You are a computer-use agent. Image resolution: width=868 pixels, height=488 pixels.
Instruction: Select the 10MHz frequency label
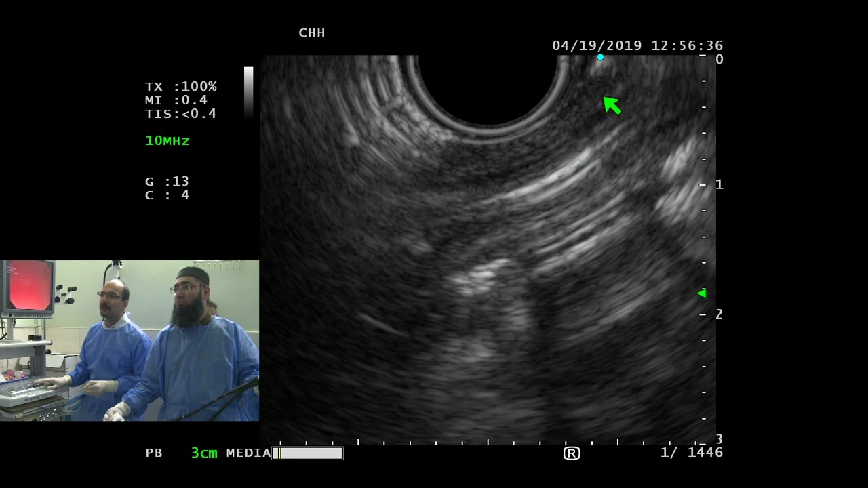[x=167, y=141]
